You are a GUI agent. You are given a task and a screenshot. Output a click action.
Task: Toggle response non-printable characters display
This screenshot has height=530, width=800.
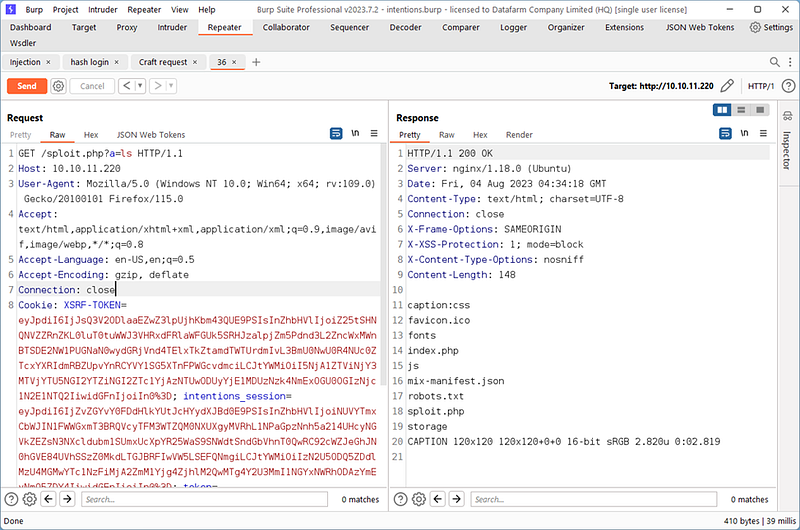click(x=744, y=134)
